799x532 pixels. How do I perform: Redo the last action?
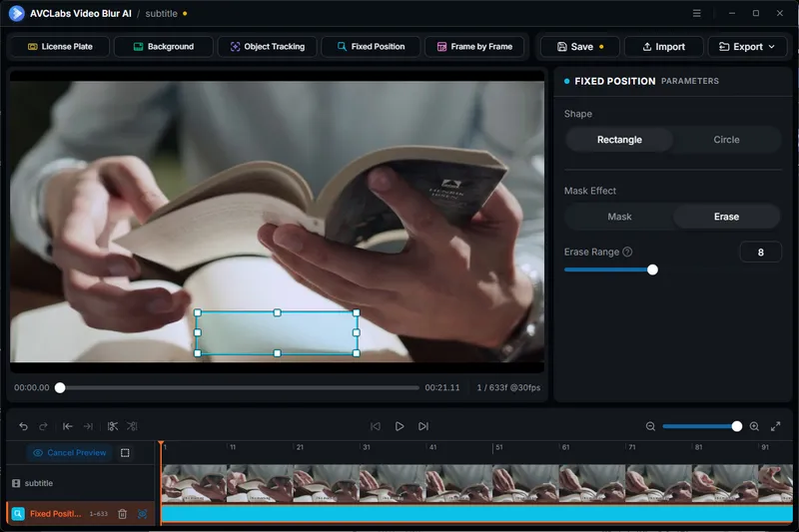[43, 426]
